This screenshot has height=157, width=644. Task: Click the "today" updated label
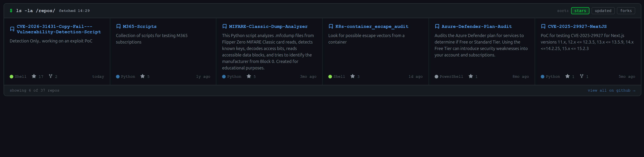click(x=98, y=77)
